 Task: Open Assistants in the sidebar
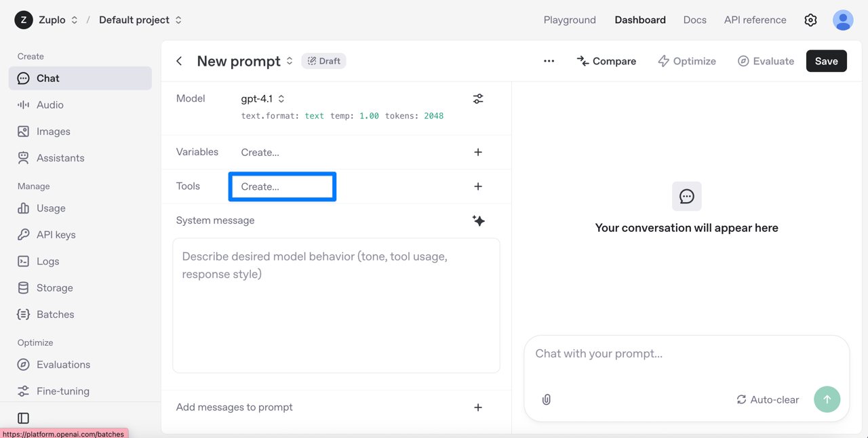pyautogui.click(x=80, y=158)
